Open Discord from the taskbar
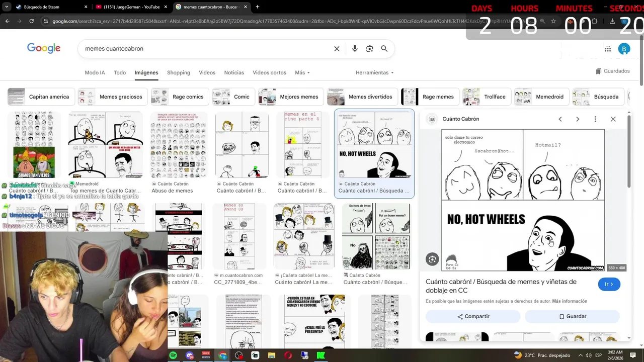Image resolution: width=644 pixels, height=362 pixels. [190, 355]
